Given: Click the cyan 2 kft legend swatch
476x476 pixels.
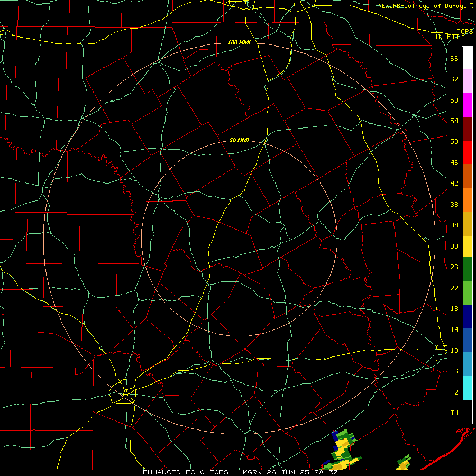Looking at the screenshot, I should click(467, 388).
